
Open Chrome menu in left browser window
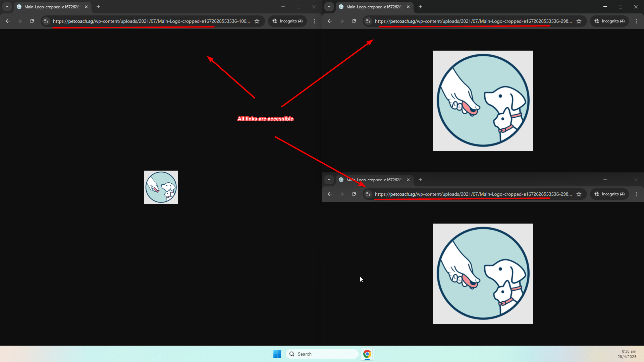[314, 21]
